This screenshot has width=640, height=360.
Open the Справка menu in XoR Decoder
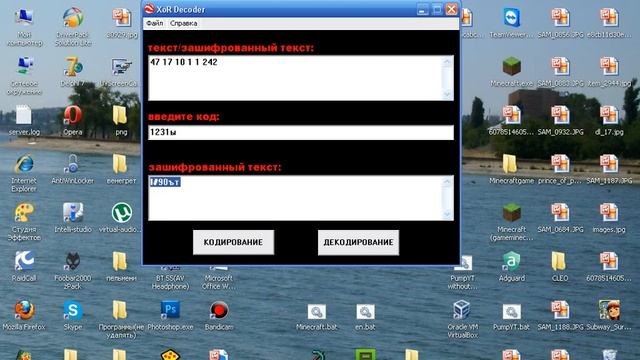(x=184, y=23)
